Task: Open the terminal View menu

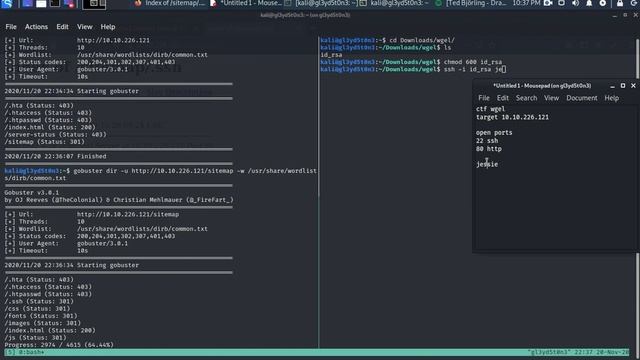Action: point(84,27)
